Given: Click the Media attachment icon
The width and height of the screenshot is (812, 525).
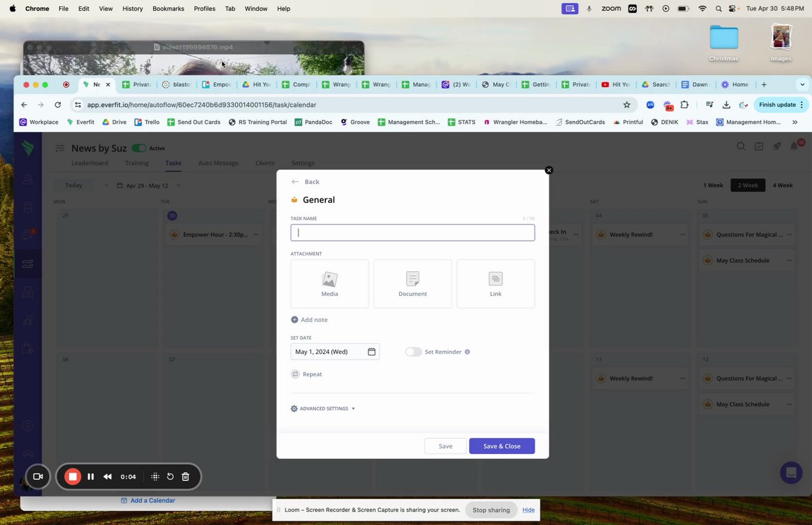Looking at the screenshot, I should tap(329, 279).
